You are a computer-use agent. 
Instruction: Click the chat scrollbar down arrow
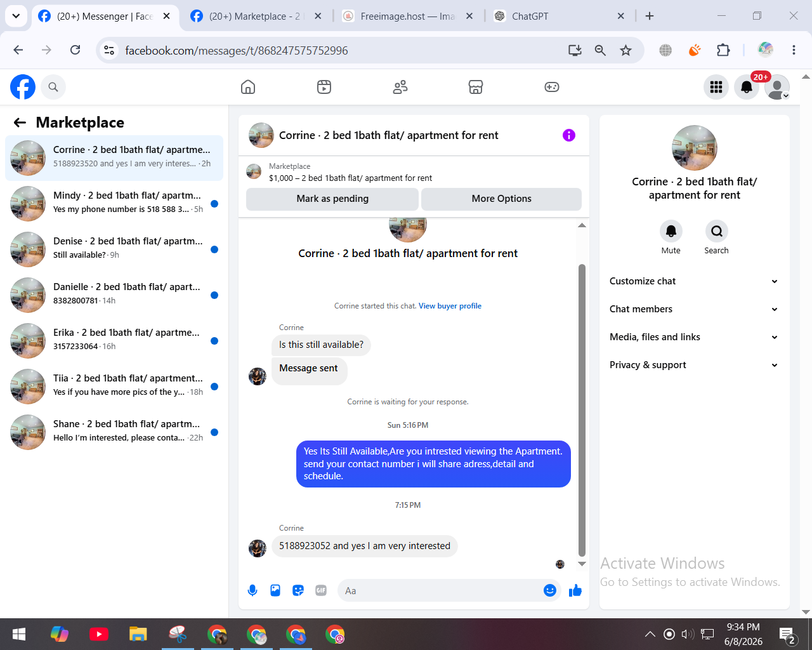point(582,564)
